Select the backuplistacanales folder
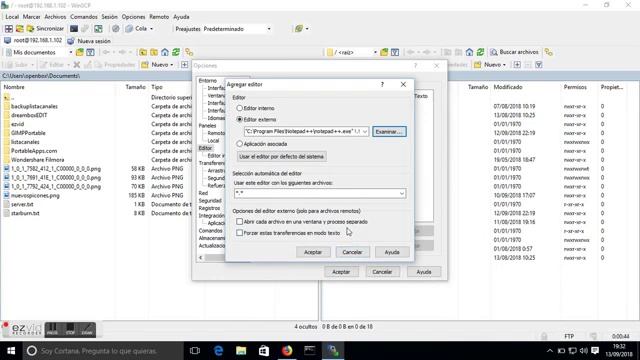Screen dimensions: 640x360 (x=34, y=106)
